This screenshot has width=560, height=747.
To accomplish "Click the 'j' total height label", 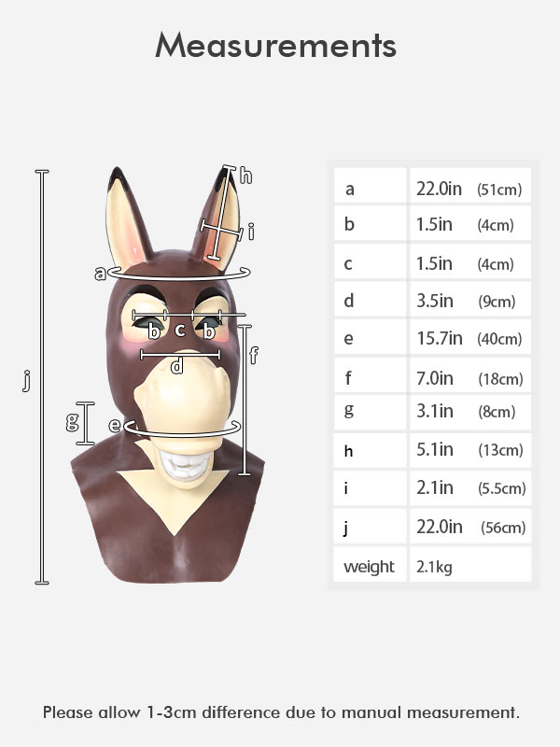I will point(27,380).
